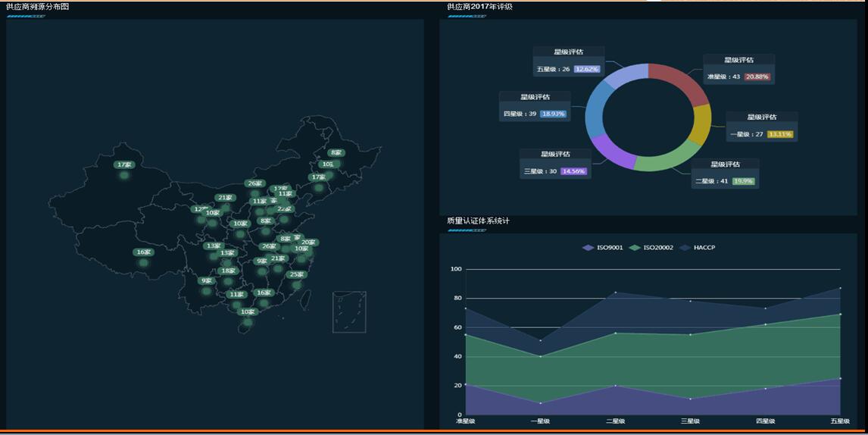868x435 pixels.
Task: Select the 10家 marker on Hainan island
Action: [x=247, y=312]
